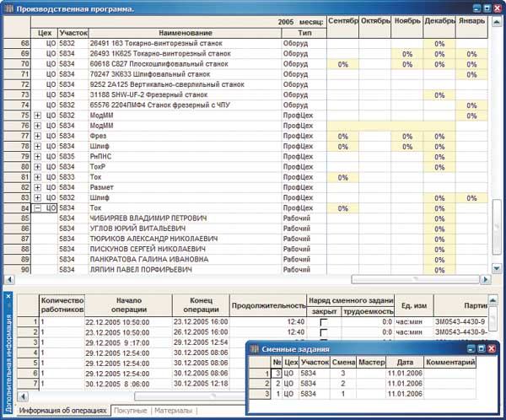
Task: Click main table horizontal scroll-right arrow
Action: tap(486, 279)
